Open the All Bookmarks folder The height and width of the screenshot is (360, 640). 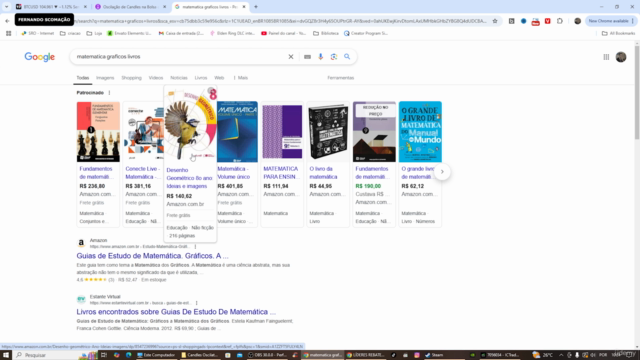click(x=618, y=33)
